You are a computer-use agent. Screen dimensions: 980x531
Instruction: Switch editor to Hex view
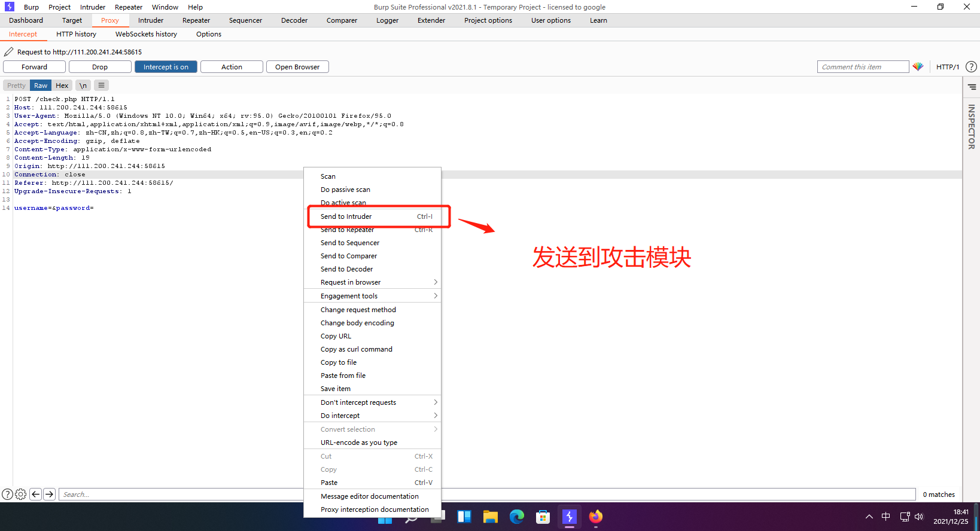pos(62,86)
